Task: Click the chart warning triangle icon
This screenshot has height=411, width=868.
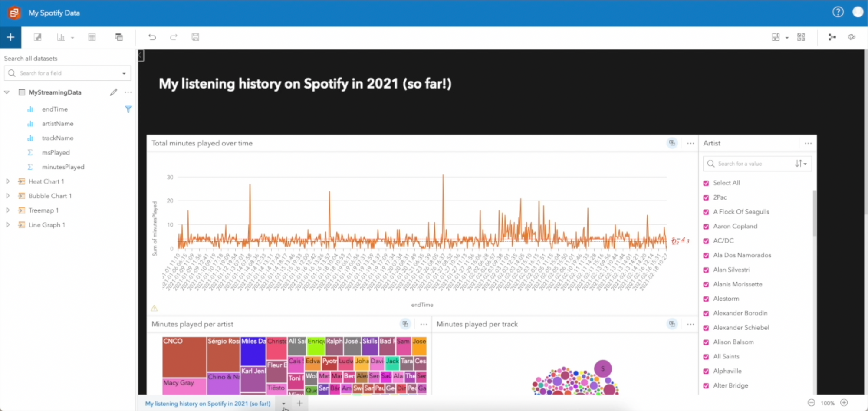Action: [x=154, y=308]
